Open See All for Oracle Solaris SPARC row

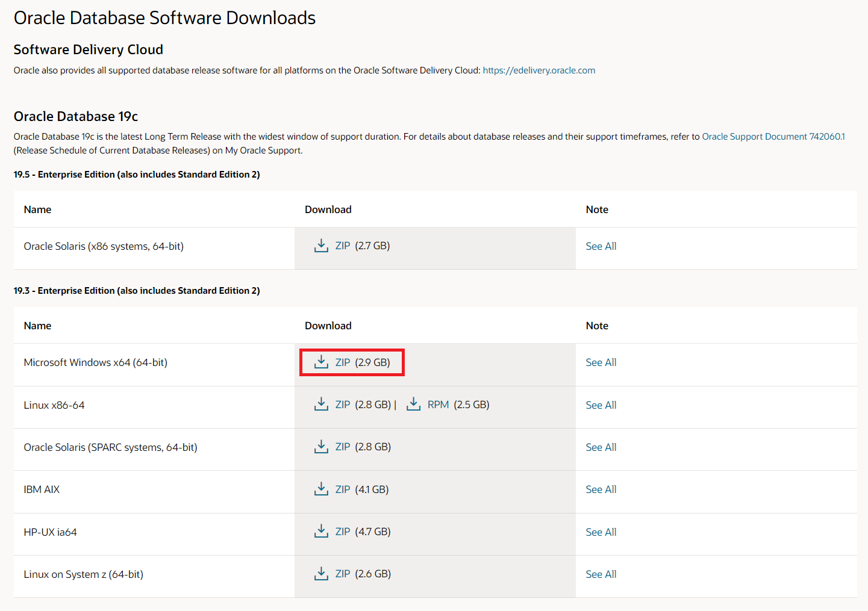pyautogui.click(x=601, y=447)
